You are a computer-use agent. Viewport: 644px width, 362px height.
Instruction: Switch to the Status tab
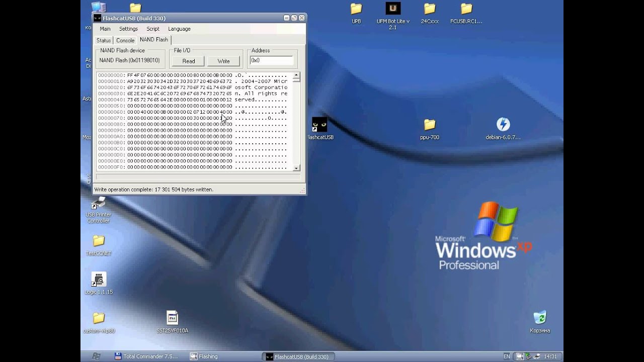[104, 40]
